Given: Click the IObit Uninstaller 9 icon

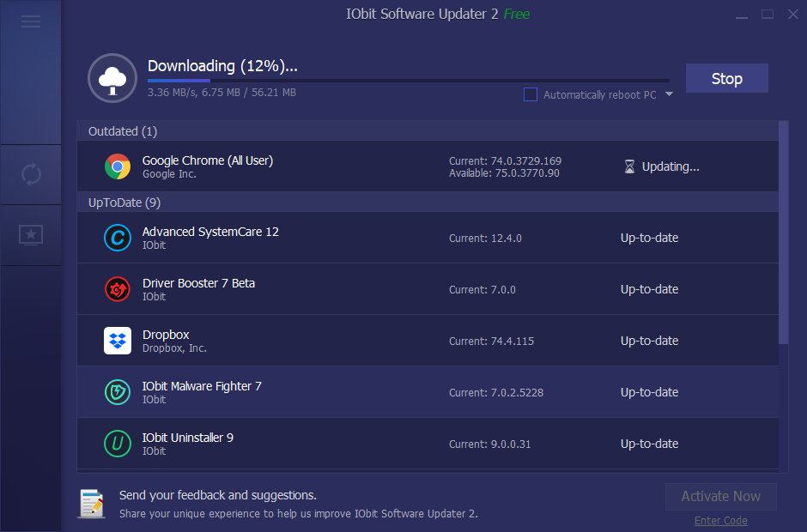Looking at the screenshot, I should click(x=118, y=444).
